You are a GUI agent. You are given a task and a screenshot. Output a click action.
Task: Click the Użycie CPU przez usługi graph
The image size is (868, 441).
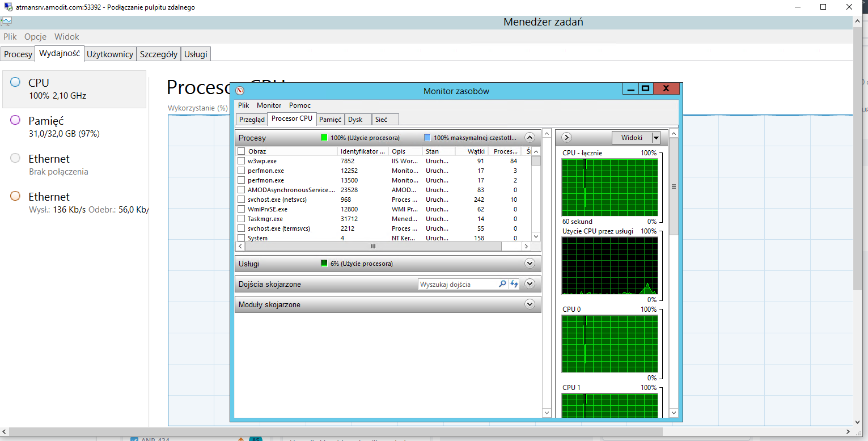click(x=610, y=266)
